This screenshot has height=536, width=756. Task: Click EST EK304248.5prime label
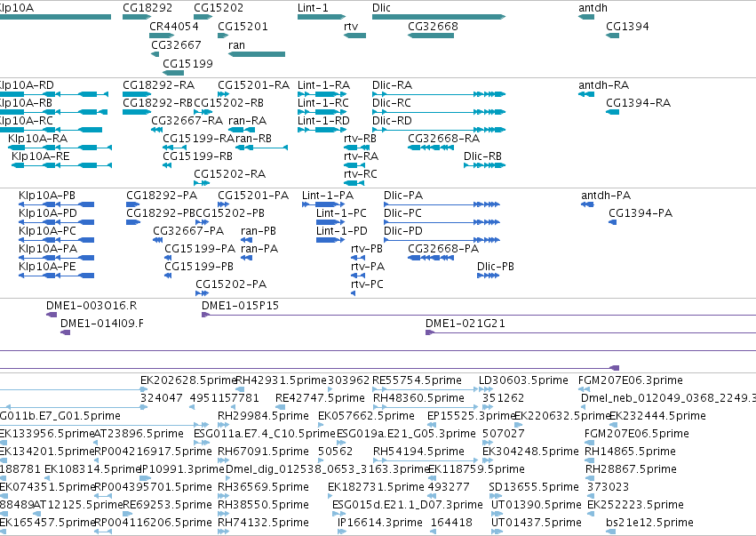click(531, 452)
